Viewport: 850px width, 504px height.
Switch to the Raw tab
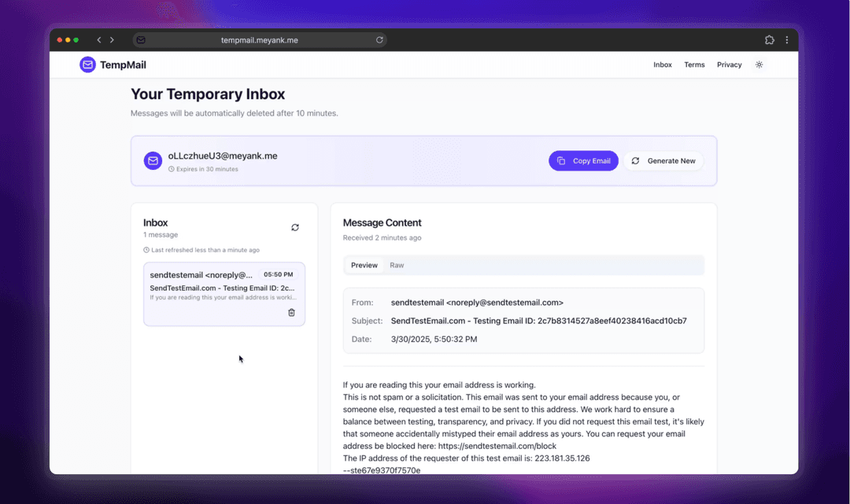tap(397, 265)
